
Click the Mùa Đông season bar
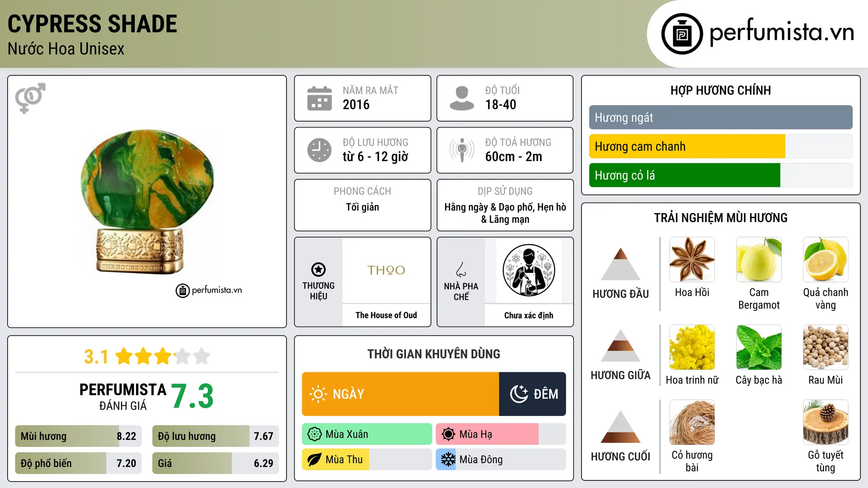tap(501, 460)
